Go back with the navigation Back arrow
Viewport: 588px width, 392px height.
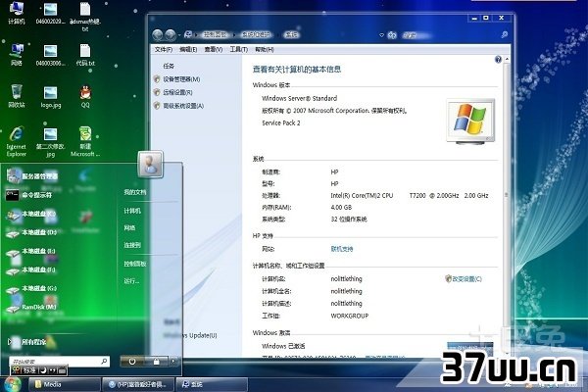point(158,35)
